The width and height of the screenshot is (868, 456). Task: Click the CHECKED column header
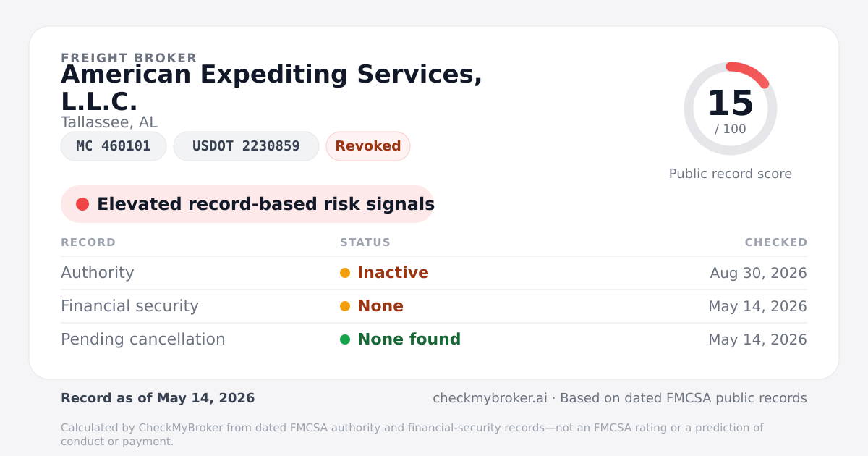click(776, 242)
